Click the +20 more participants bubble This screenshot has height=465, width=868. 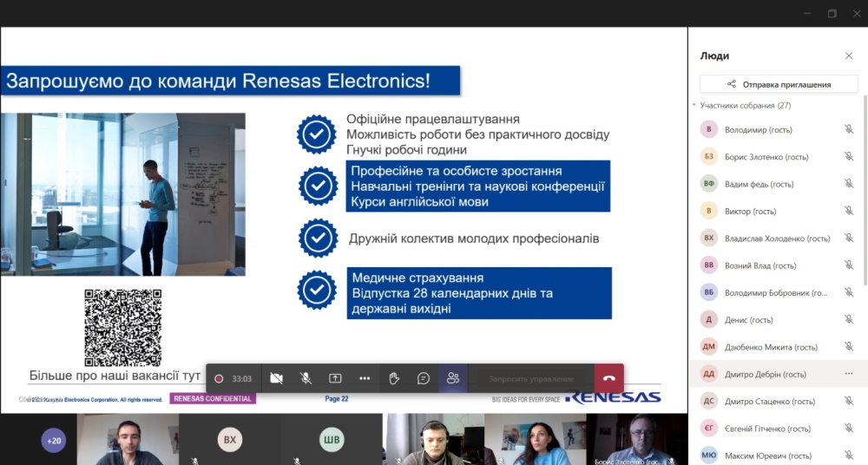[54, 441]
